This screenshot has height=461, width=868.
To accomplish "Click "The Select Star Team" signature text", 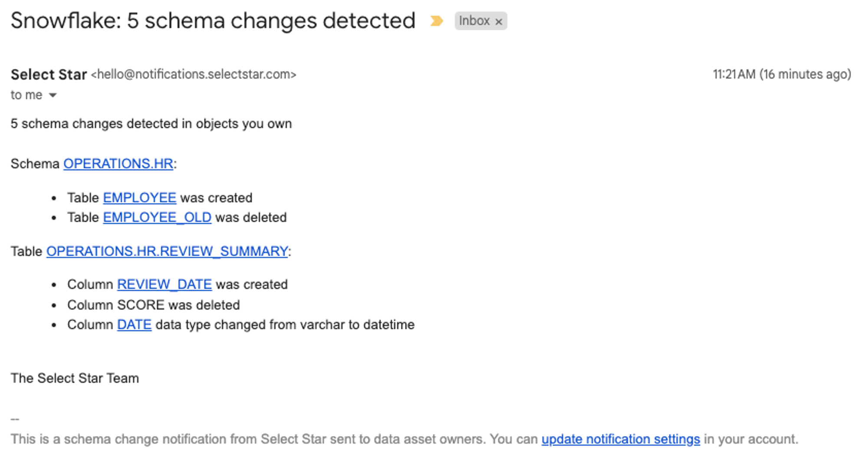I will click(75, 379).
